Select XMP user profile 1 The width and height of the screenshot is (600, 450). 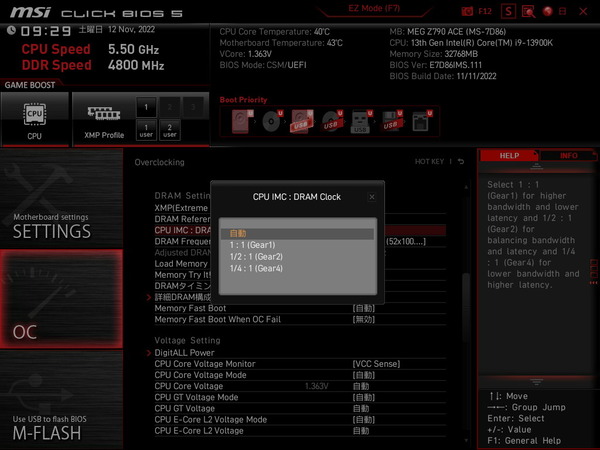[x=146, y=129]
